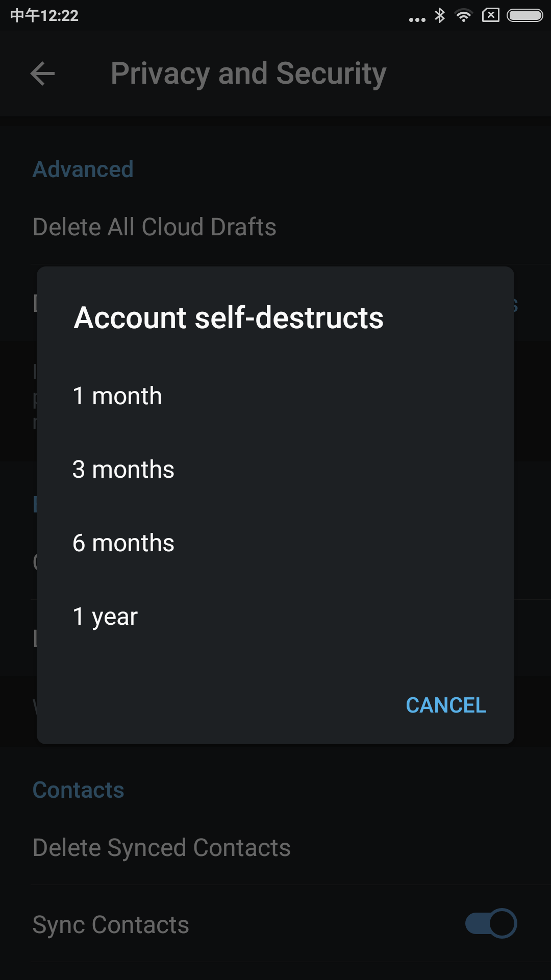Screen dimensions: 551x980
Task: Tap the three-dots status icon
Action: click(417, 20)
